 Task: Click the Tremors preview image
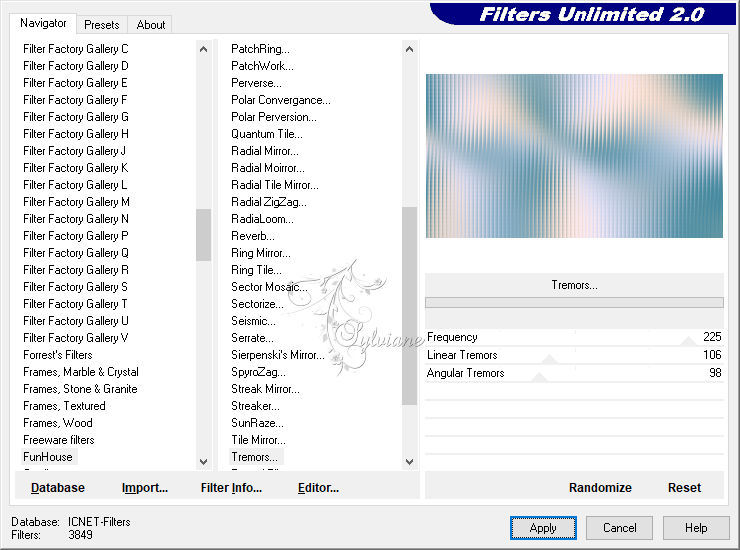point(574,156)
